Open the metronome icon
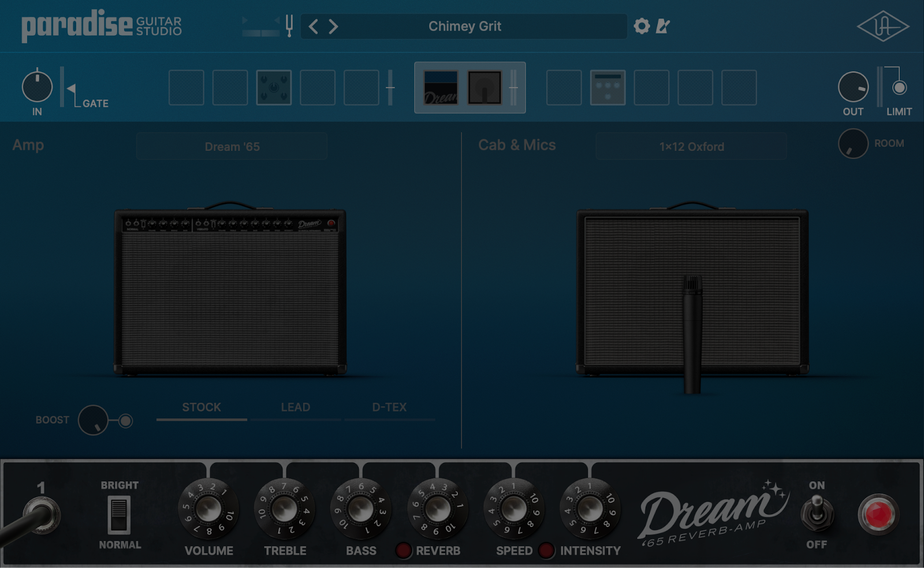Image resolution: width=924 pixels, height=568 pixels. (663, 26)
